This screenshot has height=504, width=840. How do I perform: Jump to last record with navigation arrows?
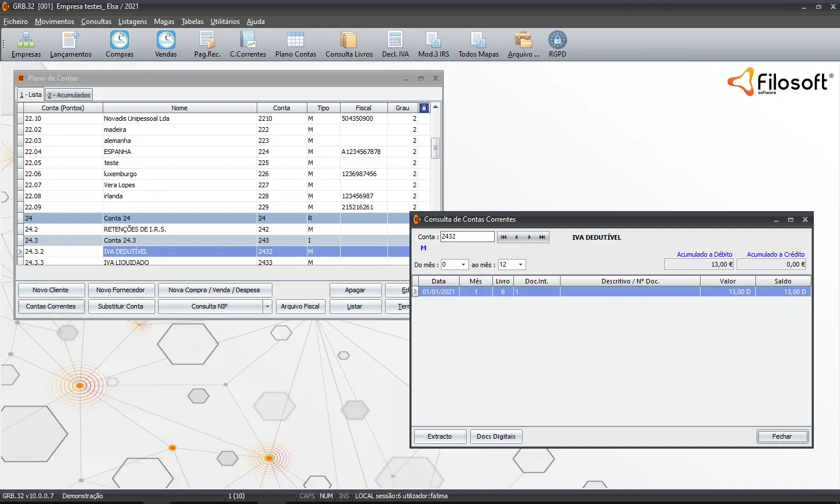click(x=542, y=237)
